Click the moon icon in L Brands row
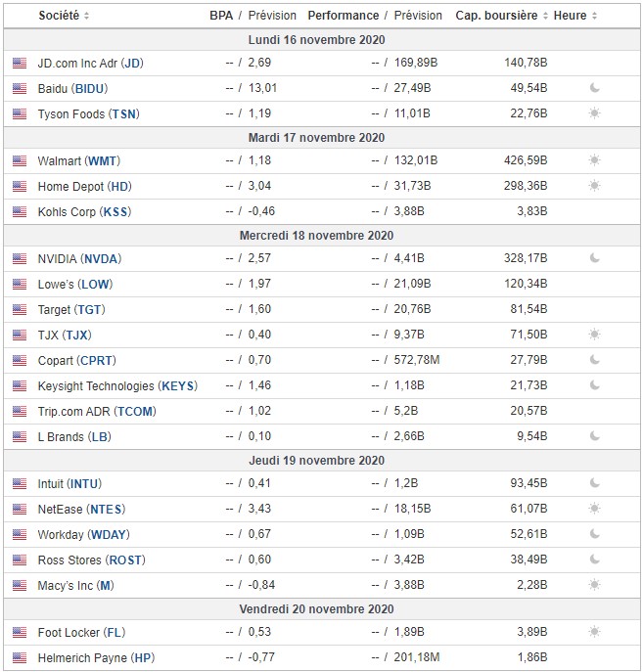 tap(594, 436)
